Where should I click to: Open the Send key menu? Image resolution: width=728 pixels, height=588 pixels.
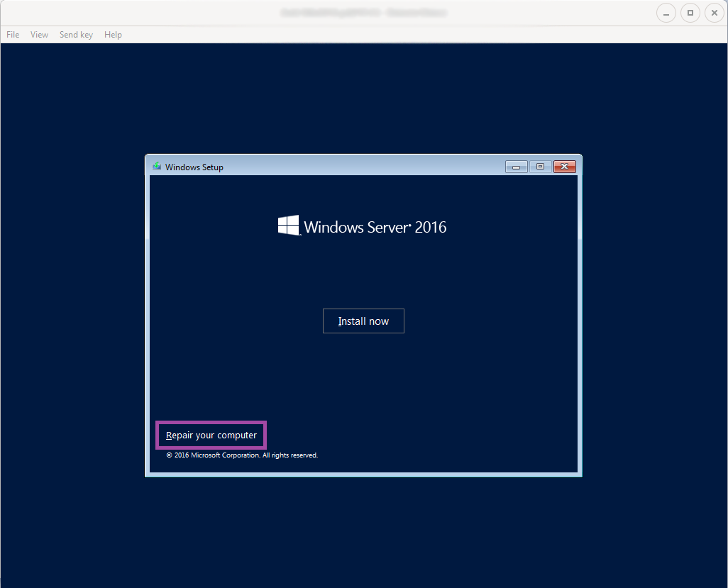(76, 35)
